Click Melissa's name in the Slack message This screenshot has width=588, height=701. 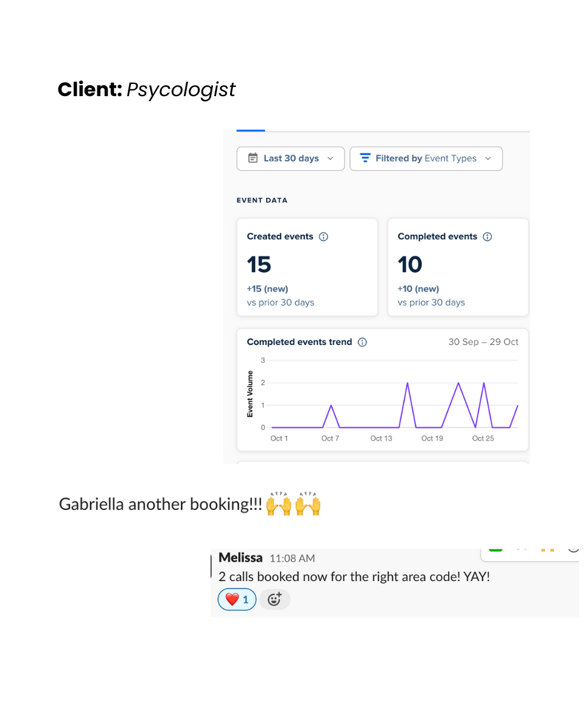click(x=240, y=557)
